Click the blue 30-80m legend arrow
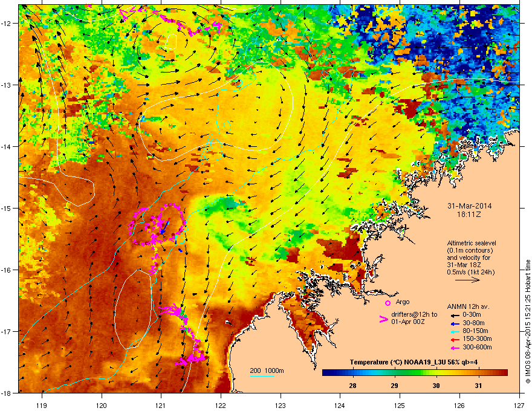 coord(454,323)
